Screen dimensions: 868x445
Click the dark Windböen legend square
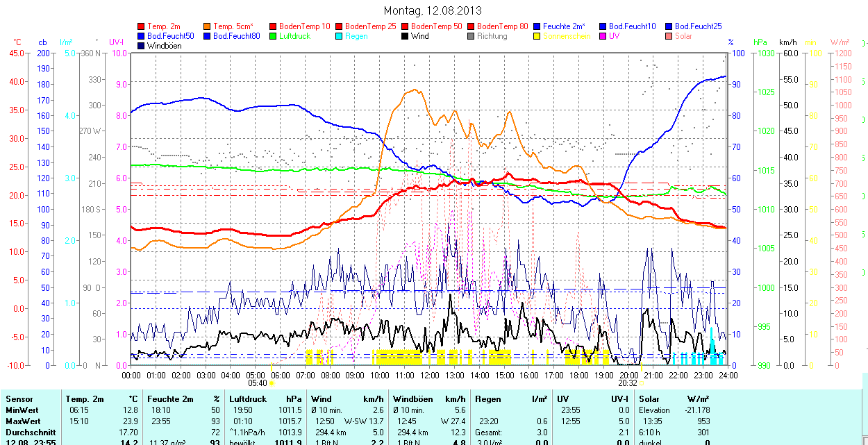pyautogui.click(x=142, y=46)
